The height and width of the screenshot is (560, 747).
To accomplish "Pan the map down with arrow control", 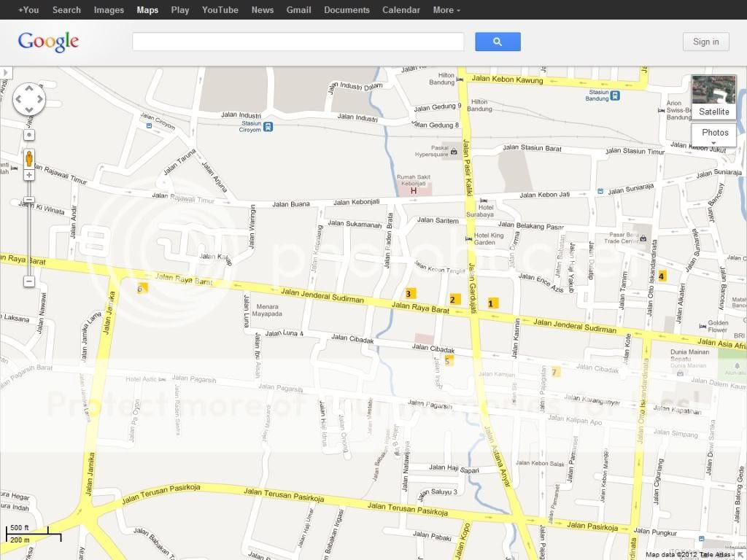I will (29, 111).
